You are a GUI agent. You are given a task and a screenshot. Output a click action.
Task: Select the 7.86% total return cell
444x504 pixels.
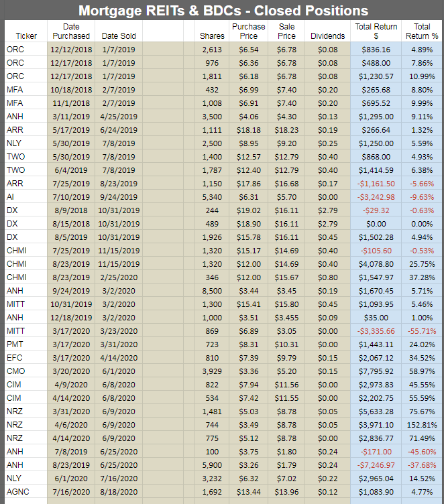422,63
